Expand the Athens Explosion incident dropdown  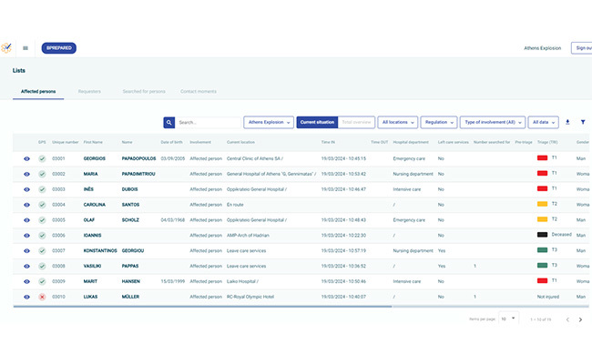point(268,122)
